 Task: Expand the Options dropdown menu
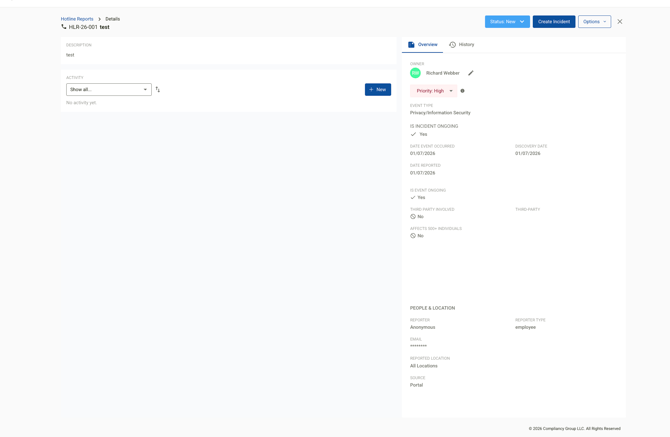click(x=594, y=21)
